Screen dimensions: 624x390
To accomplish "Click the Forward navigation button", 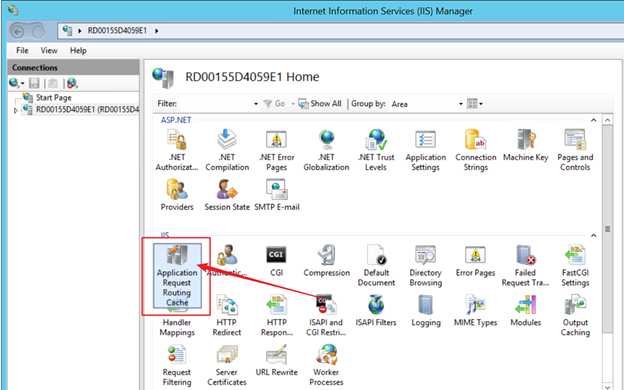I will pyautogui.click(x=38, y=31).
